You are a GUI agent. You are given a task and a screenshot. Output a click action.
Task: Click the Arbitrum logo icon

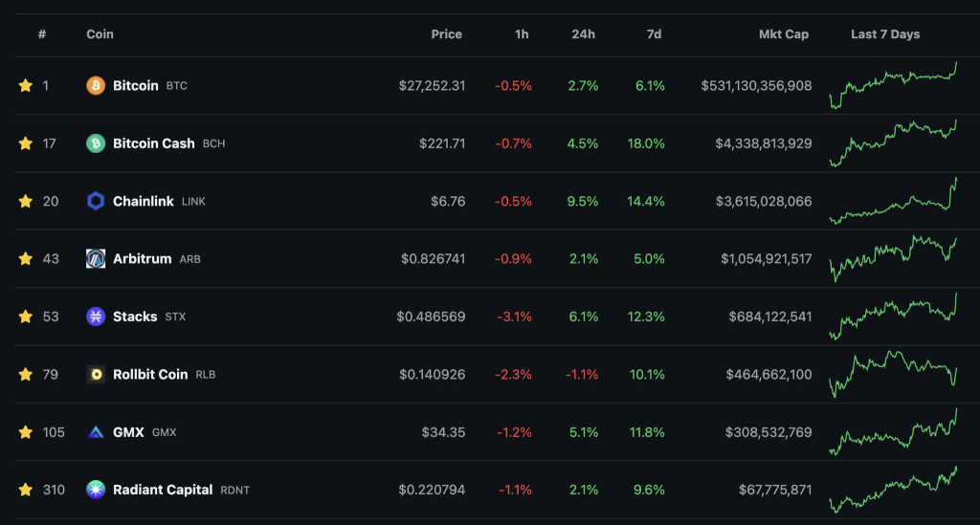pos(96,258)
